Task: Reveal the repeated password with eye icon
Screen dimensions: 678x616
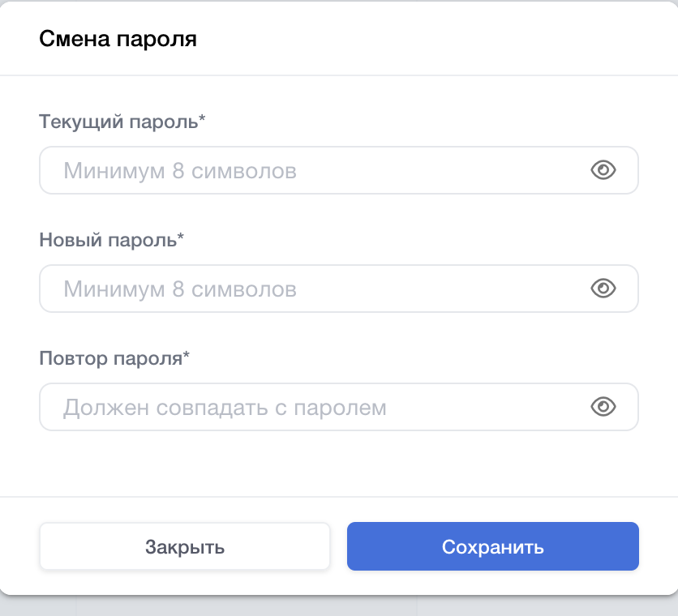Action: [603, 407]
